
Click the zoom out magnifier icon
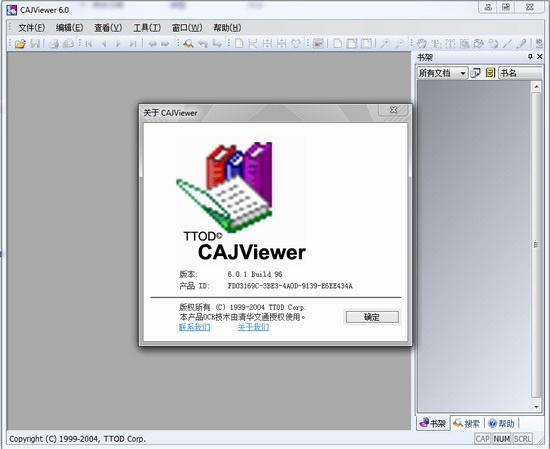pyautogui.click(x=399, y=43)
